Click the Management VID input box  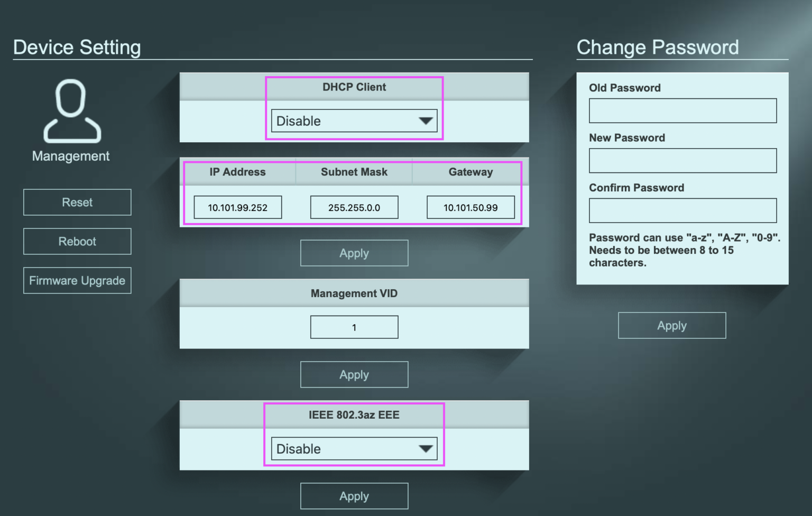pyautogui.click(x=354, y=327)
